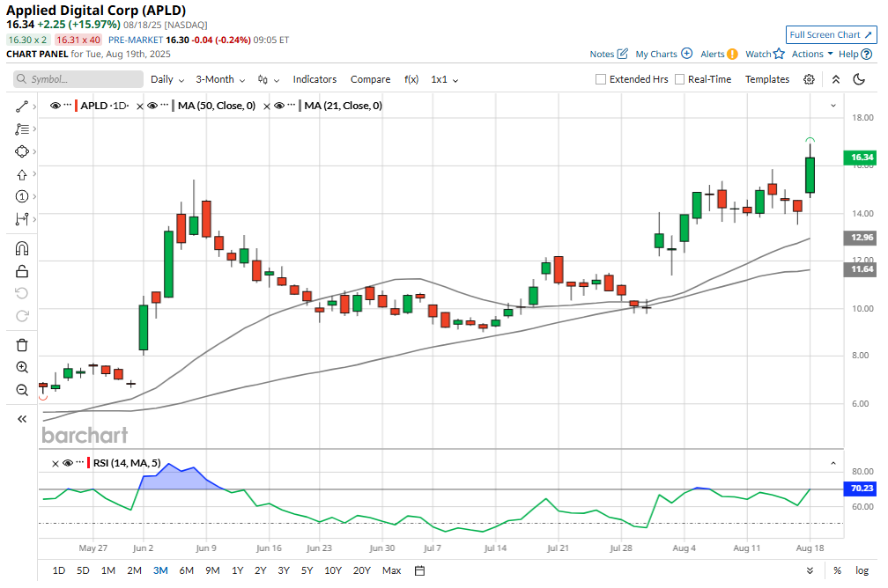Enable the Extended Hrs checkbox
The width and height of the screenshot is (888, 588).
click(x=600, y=79)
